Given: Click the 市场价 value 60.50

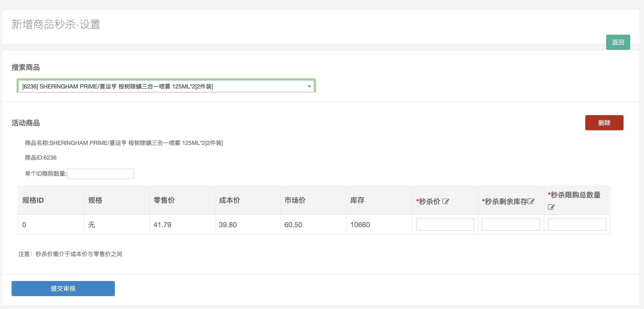Looking at the screenshot, I should point(293,225).
